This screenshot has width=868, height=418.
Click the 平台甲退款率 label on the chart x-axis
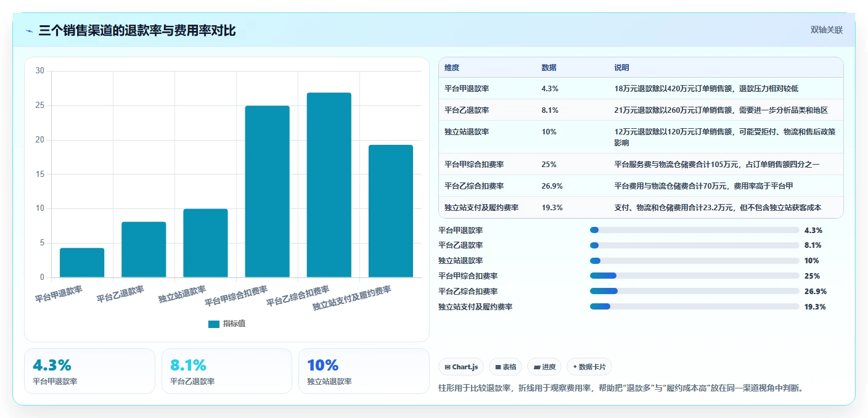59,293
